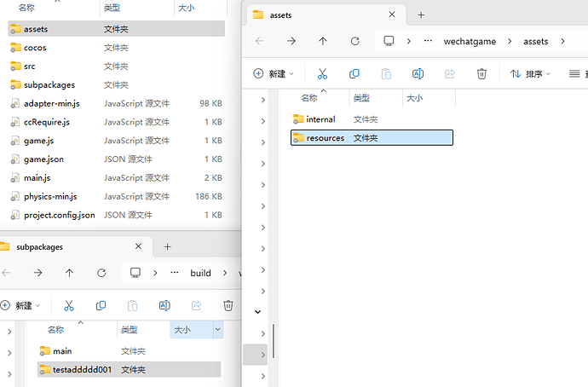This screenshot has width=588, height=387.
Task: Click the This PC icon in the subpackages address bar
Action: [135, 273]
